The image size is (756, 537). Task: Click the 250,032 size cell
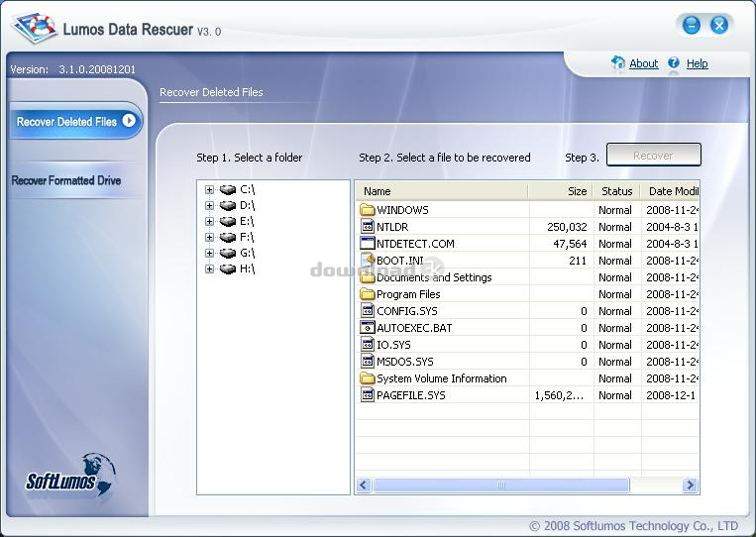[x=567, y=227]
